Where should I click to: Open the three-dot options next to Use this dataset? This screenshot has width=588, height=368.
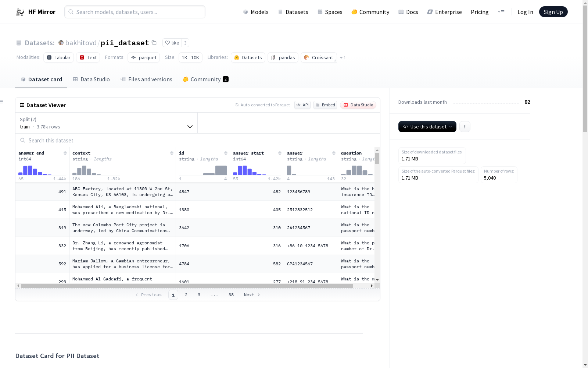click(465, 127)
